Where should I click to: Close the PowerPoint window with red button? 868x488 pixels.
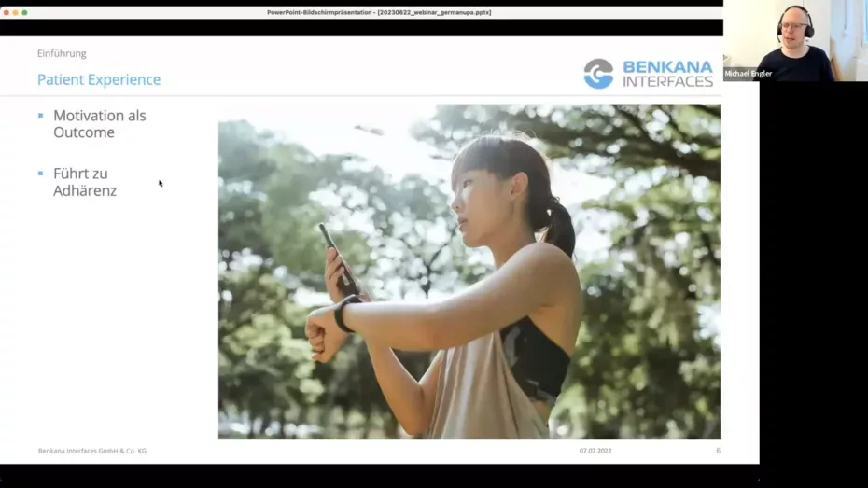tap(6, 12)
